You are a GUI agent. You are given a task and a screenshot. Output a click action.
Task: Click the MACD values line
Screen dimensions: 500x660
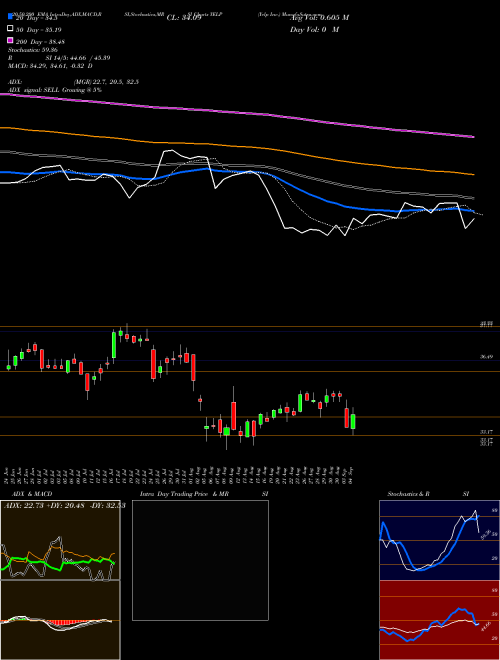pos(50,66)
